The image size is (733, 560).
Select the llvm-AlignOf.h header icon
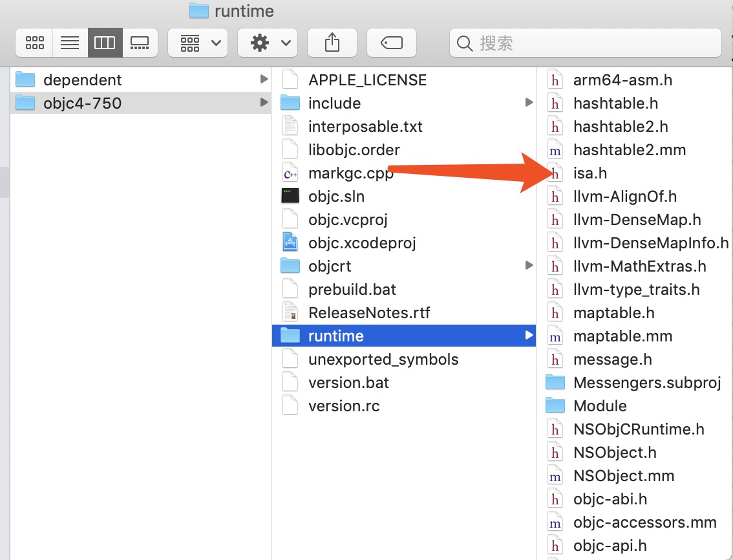click(x=555, y=196)
